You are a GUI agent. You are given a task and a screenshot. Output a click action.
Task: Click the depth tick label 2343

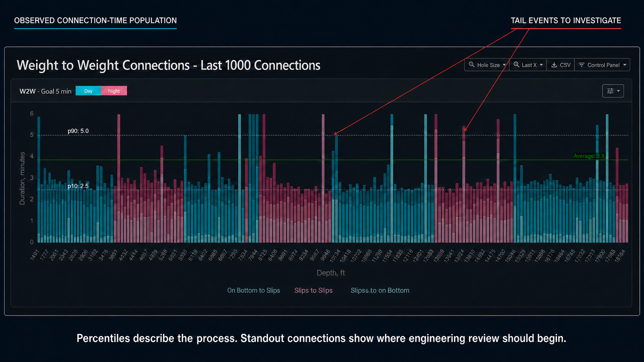[64, 255]
